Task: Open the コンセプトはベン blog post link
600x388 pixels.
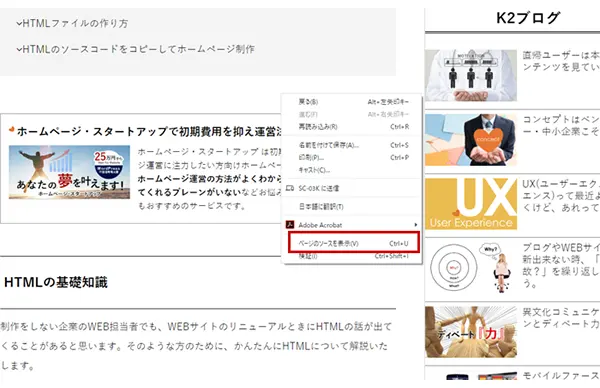Action: [561, 125]
